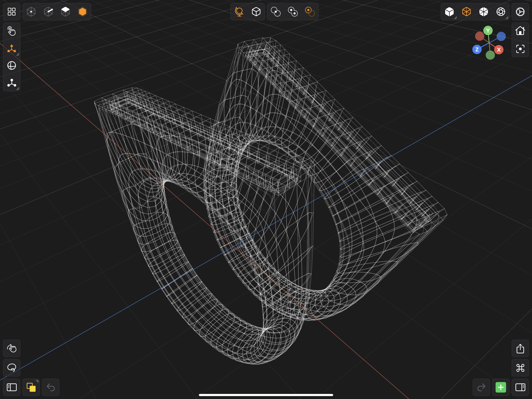Snap view to positive Z axis
The width and height of the screenshot is (532, 399).
[477, 49]
